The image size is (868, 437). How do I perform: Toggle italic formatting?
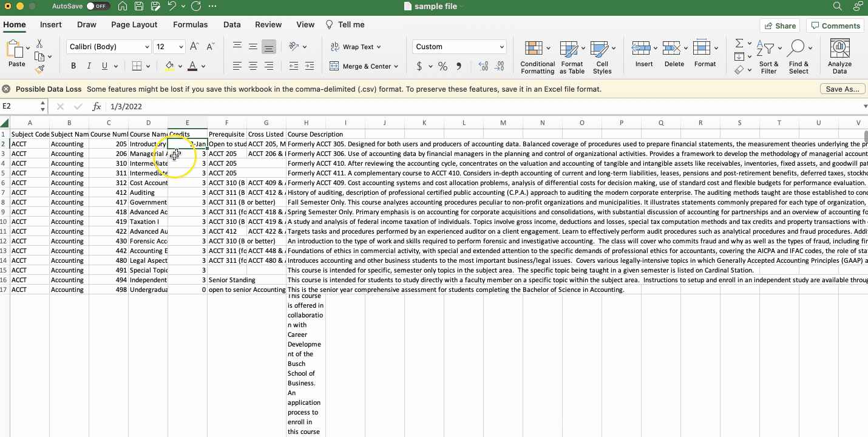coord(89,66)
